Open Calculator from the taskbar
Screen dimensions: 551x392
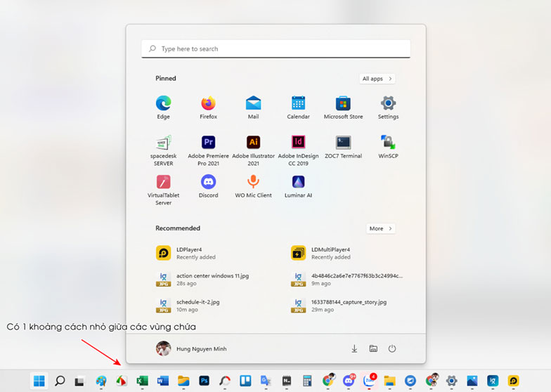pyautogui.click(x=307, y=381)
